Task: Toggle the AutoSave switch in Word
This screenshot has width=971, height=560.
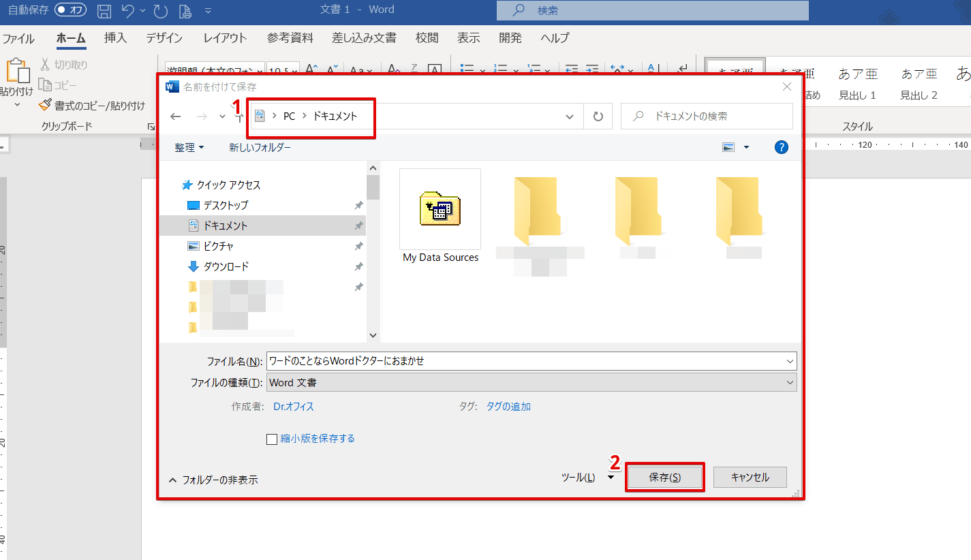Action: tap(71, 10)
